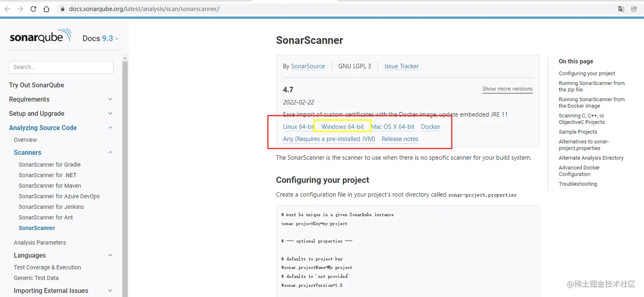The image size is (644, 297).
Task: Expand Importing External Issues chevron
Action: coord(110,291)
